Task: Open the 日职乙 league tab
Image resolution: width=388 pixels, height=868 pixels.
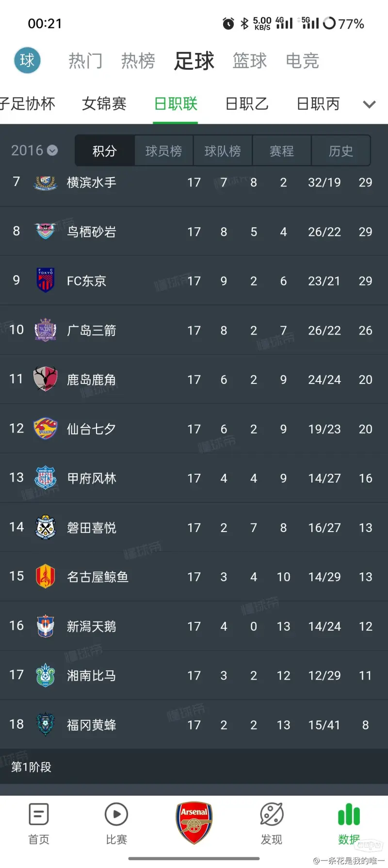Action: [247, 103]
